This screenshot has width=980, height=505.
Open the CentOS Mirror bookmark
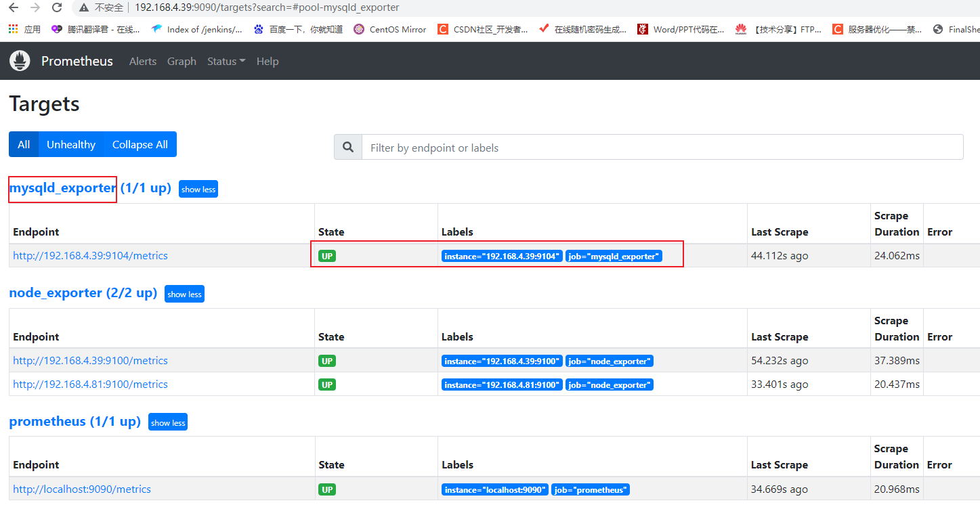390,29
